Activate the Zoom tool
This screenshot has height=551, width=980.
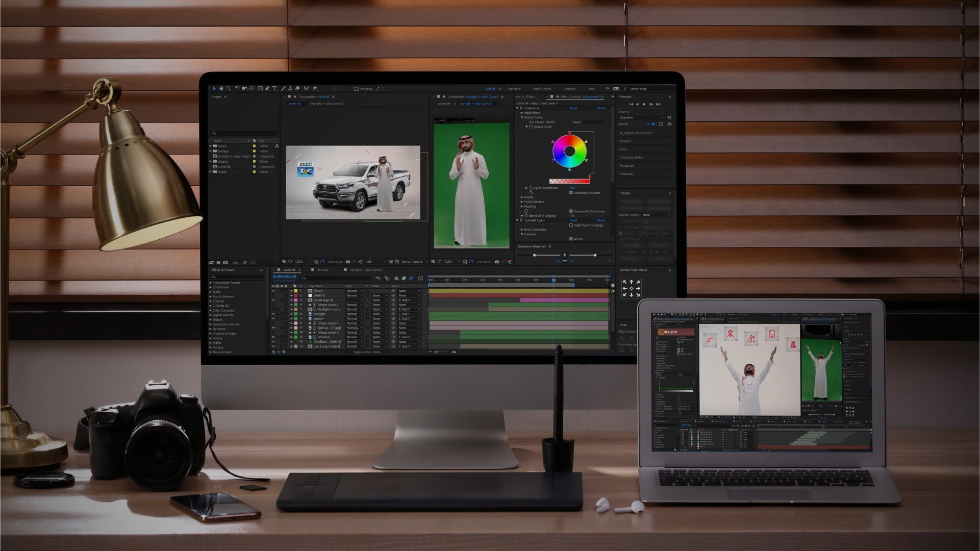(x=229, y=88)
